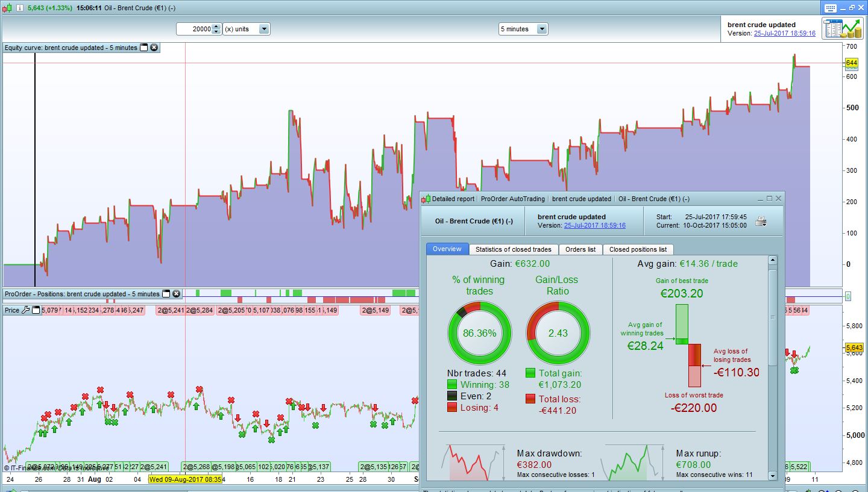Click the Wed 09-Aug-2017 date marker
The image size is (868, 492).
coord(186,479)
